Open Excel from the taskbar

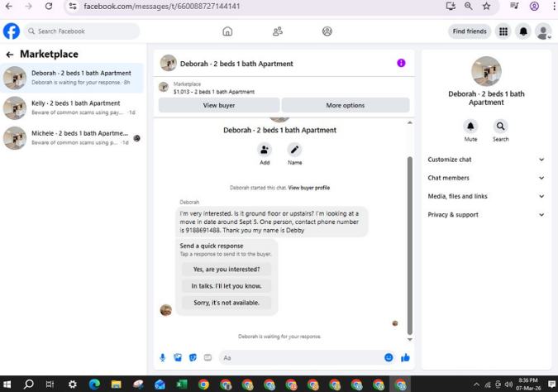(182, 385)
